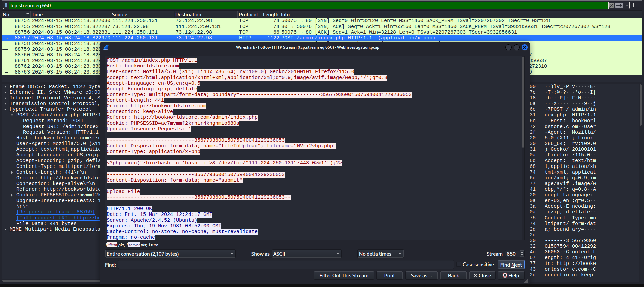
Task: Click the Filter Out This Stream button
Action: pyautogui.click(x=344, y=275)
